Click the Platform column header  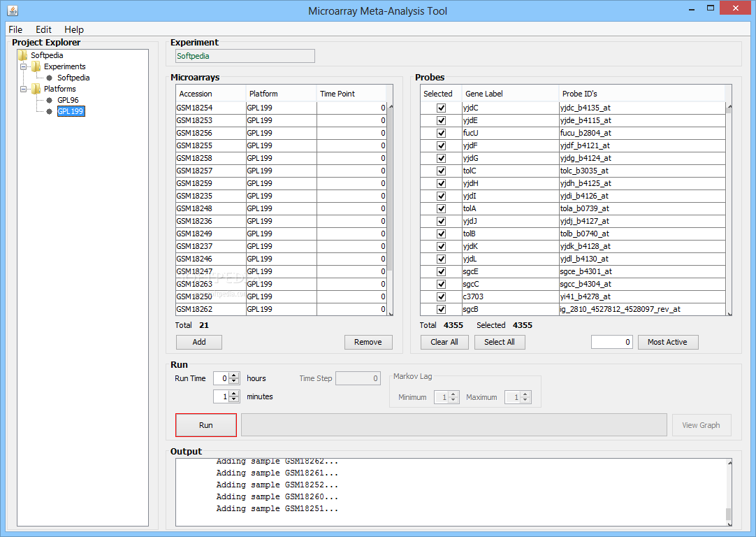tap(281, 94)
